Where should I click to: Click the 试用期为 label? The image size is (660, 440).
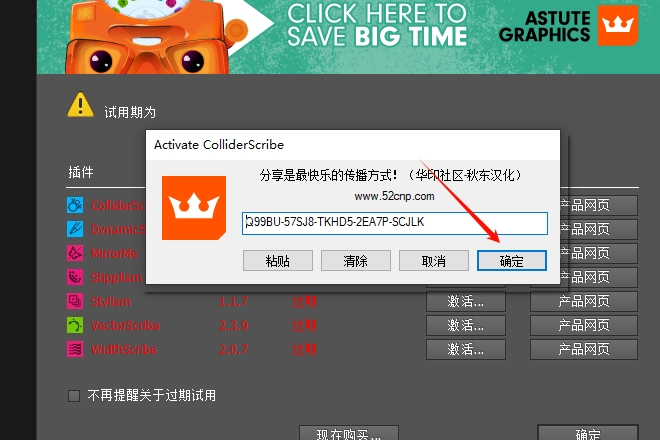tap(130, 112)
